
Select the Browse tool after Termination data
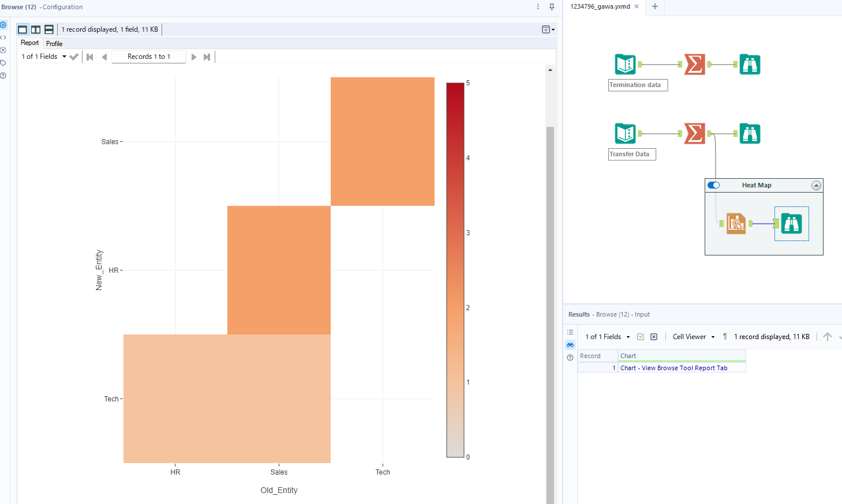(x=750, y=64)
